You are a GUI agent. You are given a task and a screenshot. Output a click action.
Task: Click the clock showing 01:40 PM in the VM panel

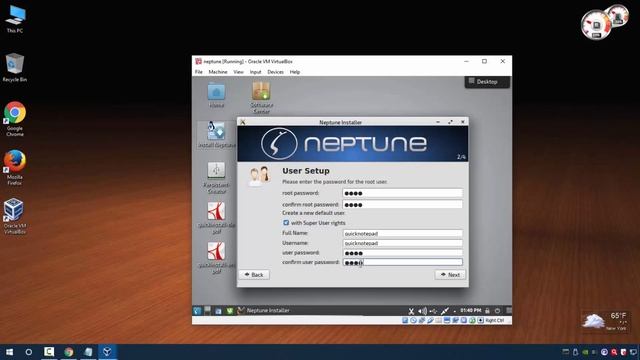(470, 311)
